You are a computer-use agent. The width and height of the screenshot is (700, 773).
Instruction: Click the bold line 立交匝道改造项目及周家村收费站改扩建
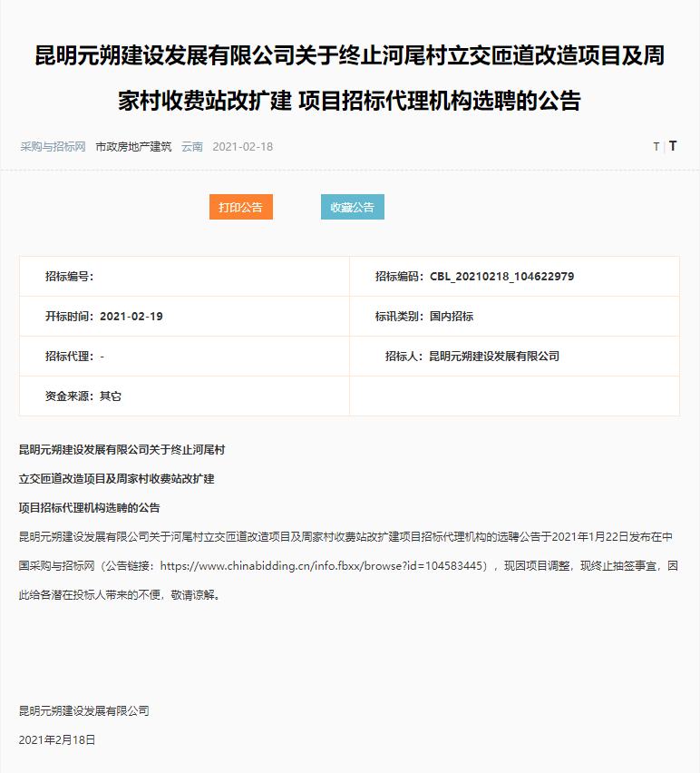116,478
